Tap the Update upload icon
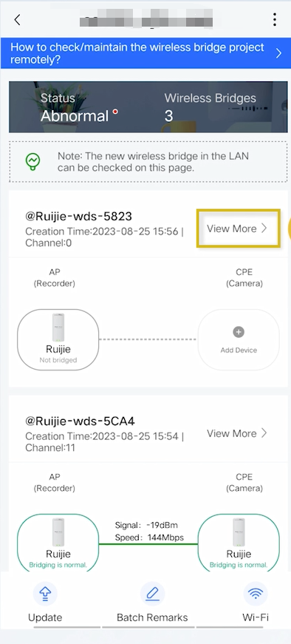The image size is (291, 644). pyautogui.click(x=45, y=594)
